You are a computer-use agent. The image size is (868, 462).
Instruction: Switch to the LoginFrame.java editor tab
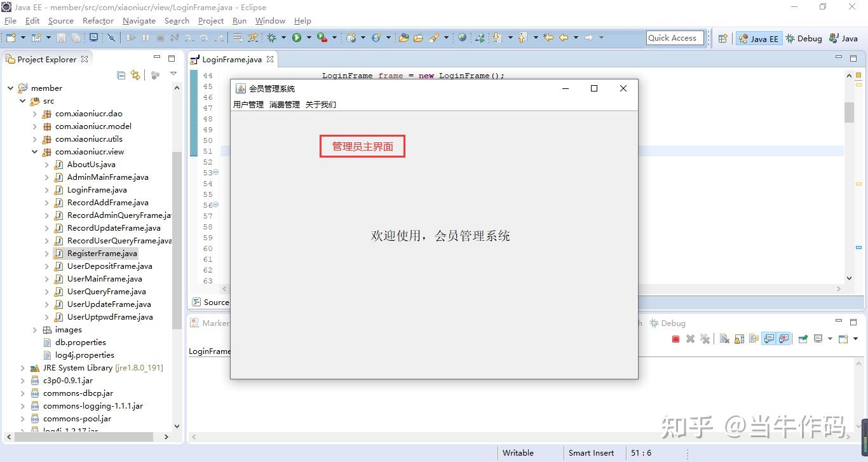233,58
